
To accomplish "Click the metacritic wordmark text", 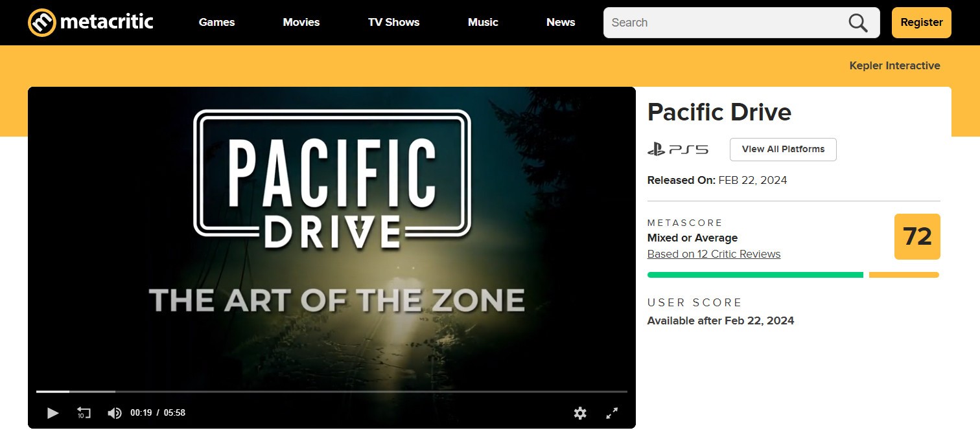I will coord(106,22).
